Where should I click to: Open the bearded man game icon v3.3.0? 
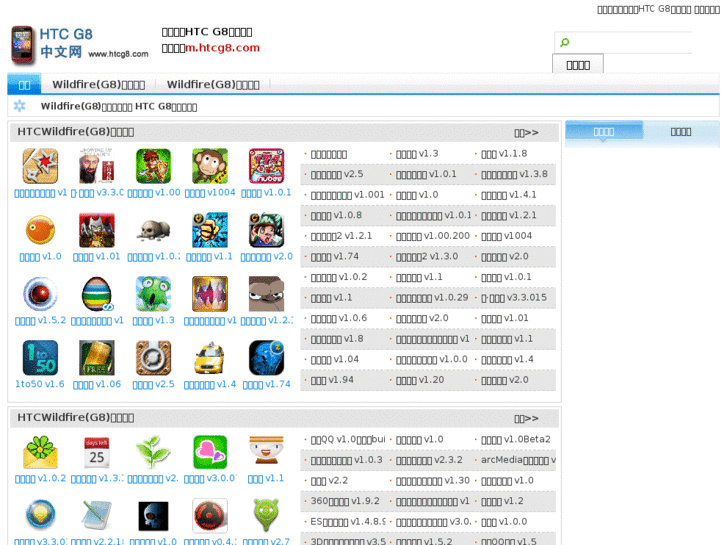(x=96, y=166)
